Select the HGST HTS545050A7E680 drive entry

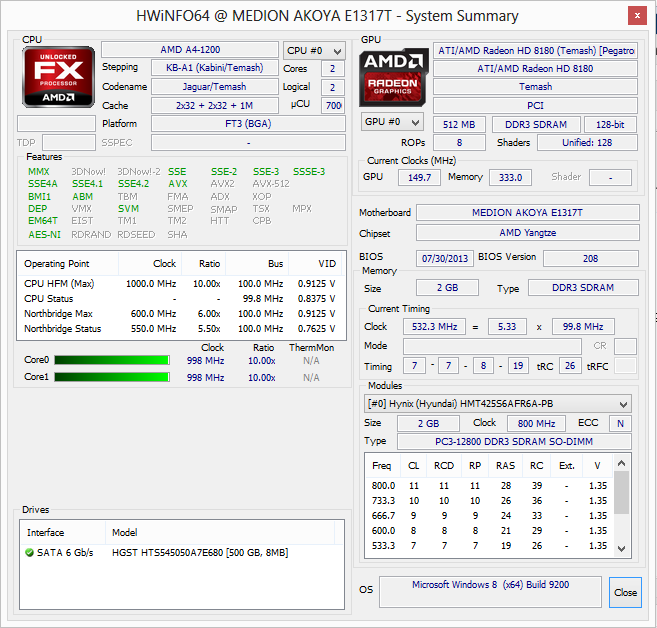click(182, 553)
